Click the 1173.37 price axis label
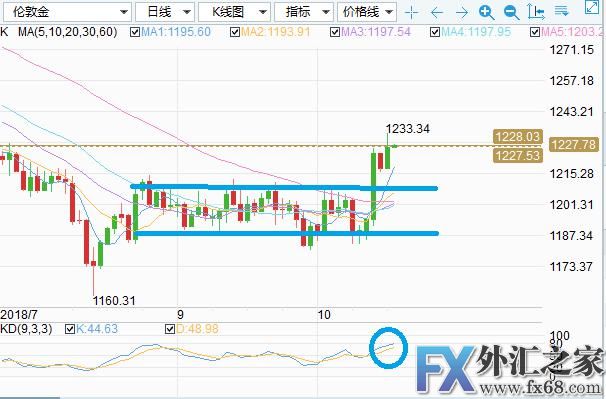The height and width of the screenshot is (399, 606). point(572,266)
